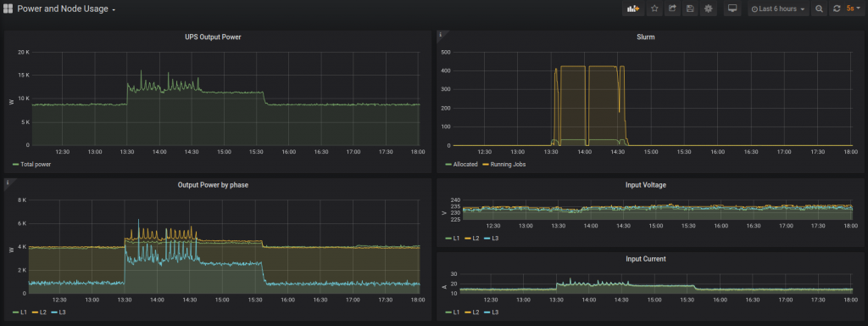Toggle the Running Jobs legend series in Slurm

click(x=504, y=165)
